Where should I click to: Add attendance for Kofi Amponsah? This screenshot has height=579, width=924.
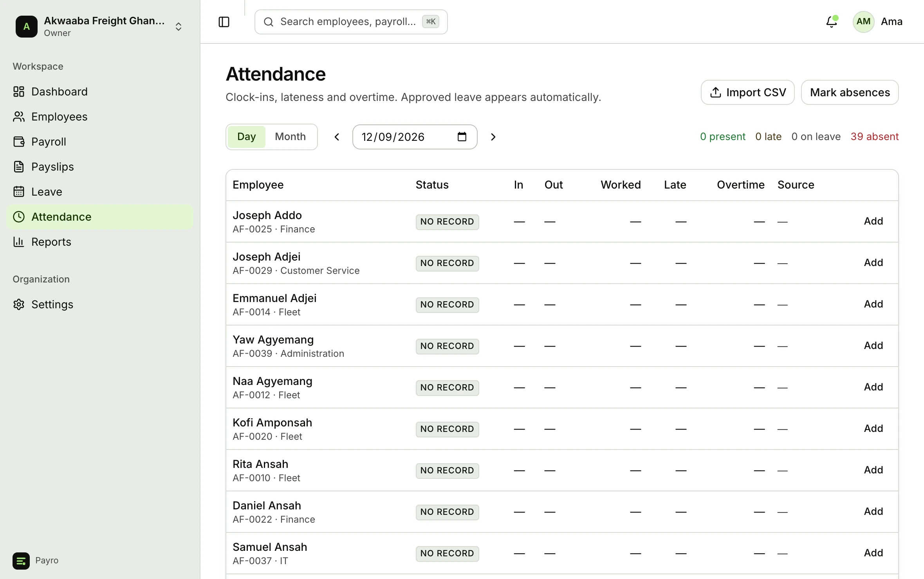873,428
